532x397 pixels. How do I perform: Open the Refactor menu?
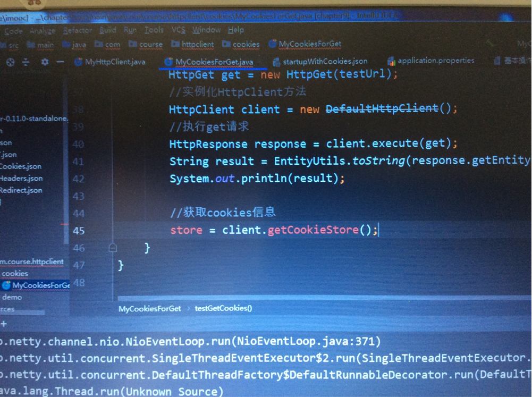[78, 30]
